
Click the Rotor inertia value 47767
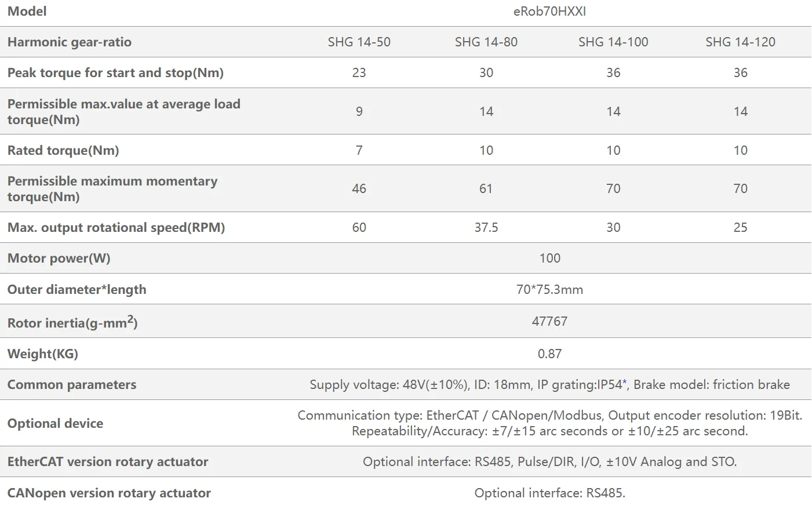coord(549,322)
